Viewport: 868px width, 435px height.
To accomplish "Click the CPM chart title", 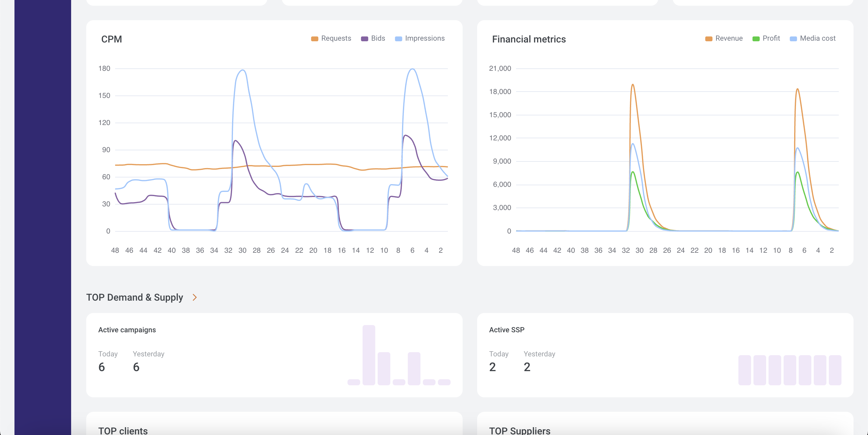I will [x=112, y=39].
